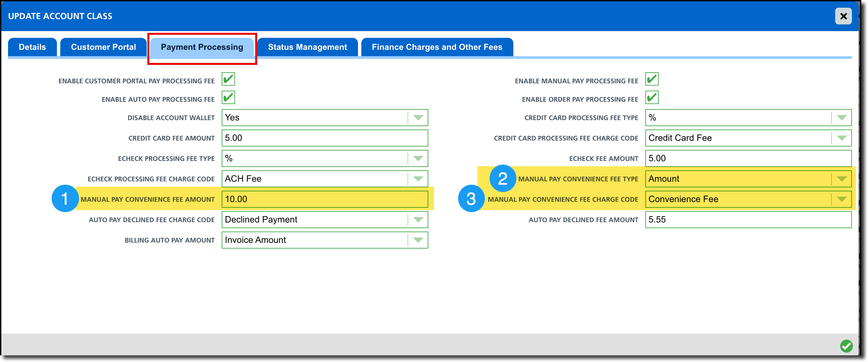
Task: Click the Auto Pay Declined Fee Amount field
Action: [748, 220]
